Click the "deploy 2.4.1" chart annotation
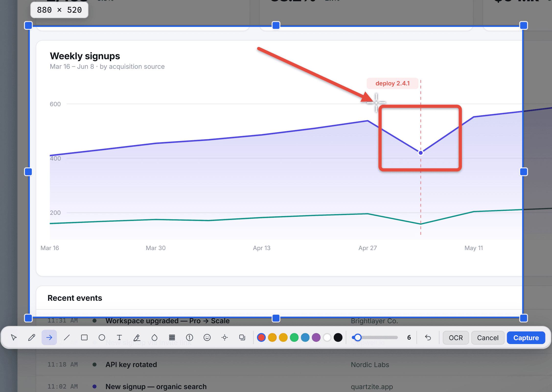Screen dimensions: 552x392 pyautogui.click(x=392, y=83)
